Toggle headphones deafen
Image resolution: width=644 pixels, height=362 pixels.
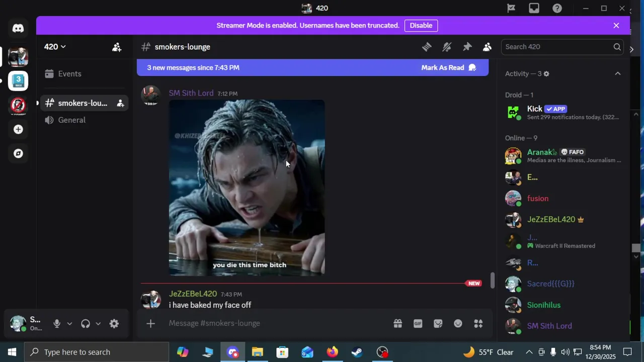pos(86,324)
